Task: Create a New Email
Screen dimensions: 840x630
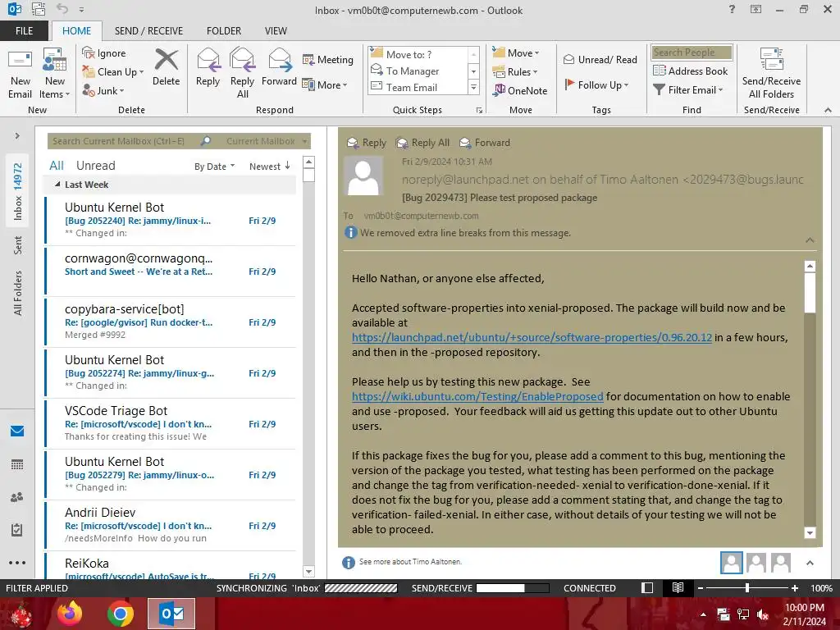Action: point(20,75)
